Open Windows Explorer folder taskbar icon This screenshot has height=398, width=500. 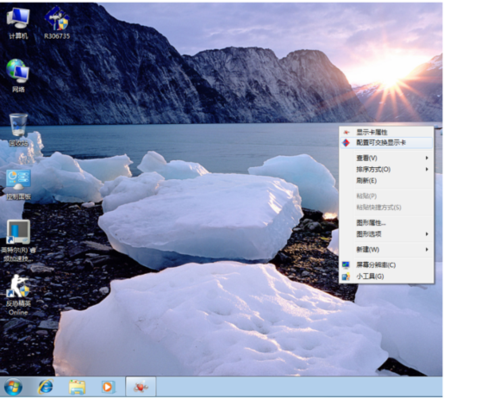pos(77,387)
